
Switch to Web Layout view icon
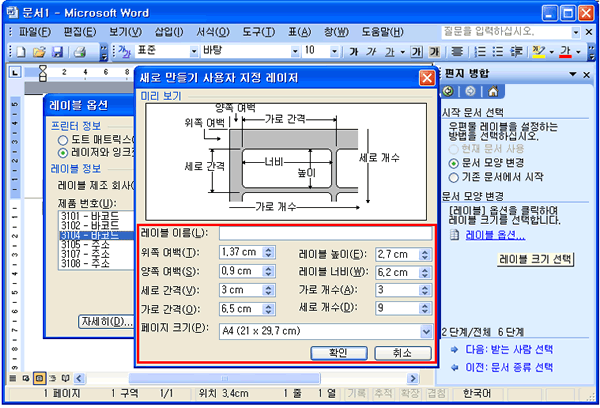[x=26, y=379]
